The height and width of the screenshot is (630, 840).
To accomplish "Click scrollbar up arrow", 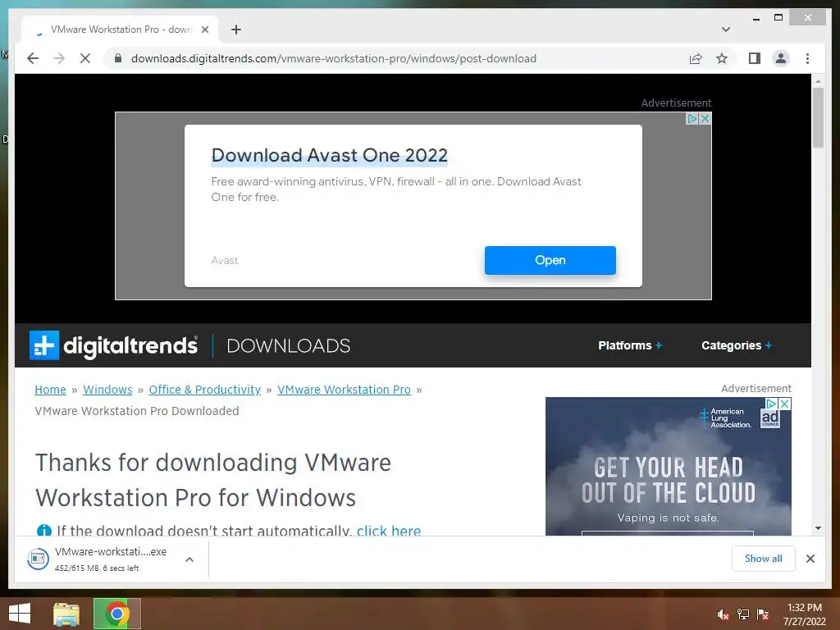I will [818, 81].
